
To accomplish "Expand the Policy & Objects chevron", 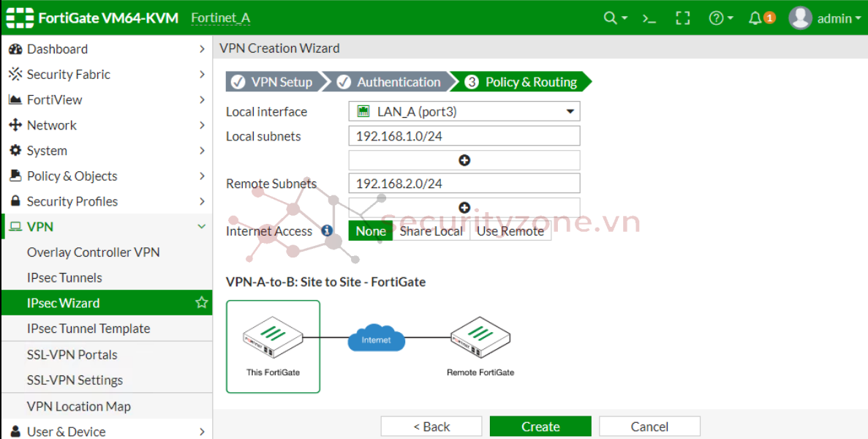I will coord(202,176).
